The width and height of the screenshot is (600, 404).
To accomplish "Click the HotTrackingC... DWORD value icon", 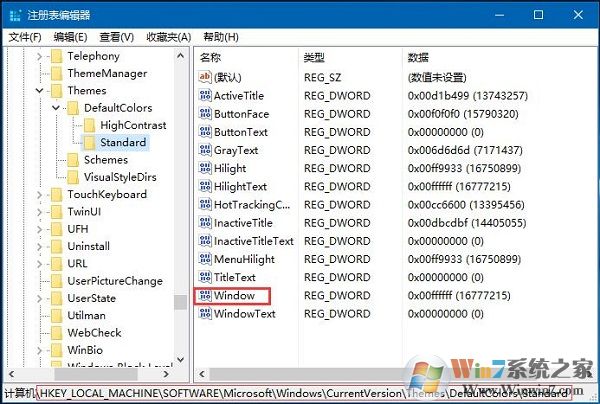I will click(205, 204).
